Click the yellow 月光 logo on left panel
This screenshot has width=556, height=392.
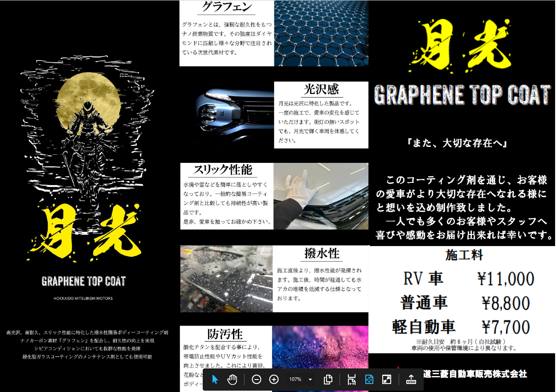(x=85, y=233)
